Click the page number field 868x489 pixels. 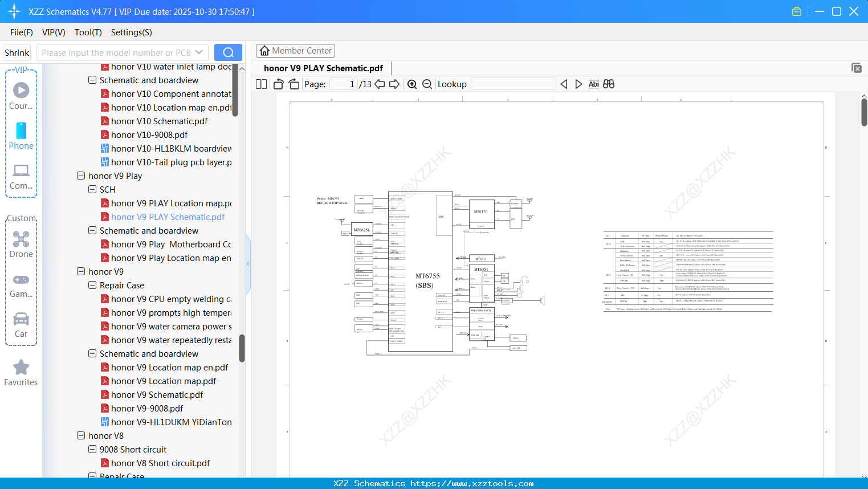(x=343, y=84)
